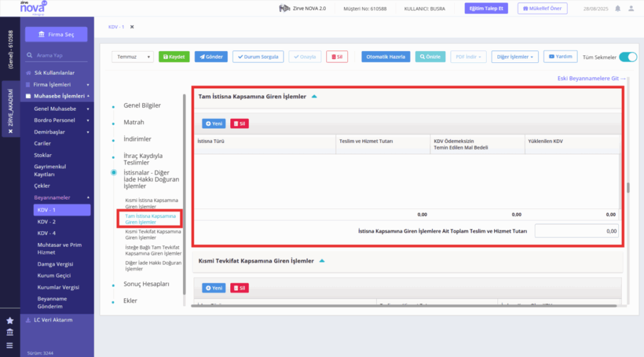This screenshot has height=357, width=644.
Task: Go to İhraç Kaydıyla Teslimler step
Action: click(143, 159)
